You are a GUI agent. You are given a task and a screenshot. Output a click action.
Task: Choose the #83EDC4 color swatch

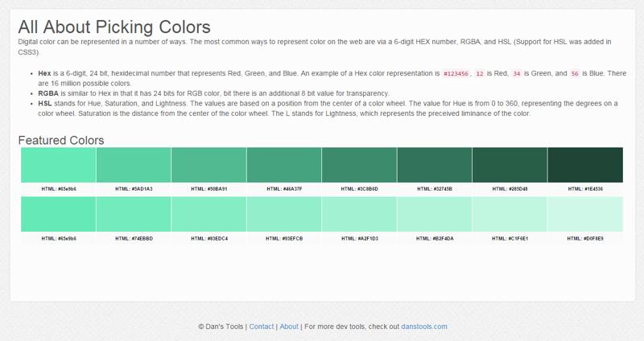(208, 214)
